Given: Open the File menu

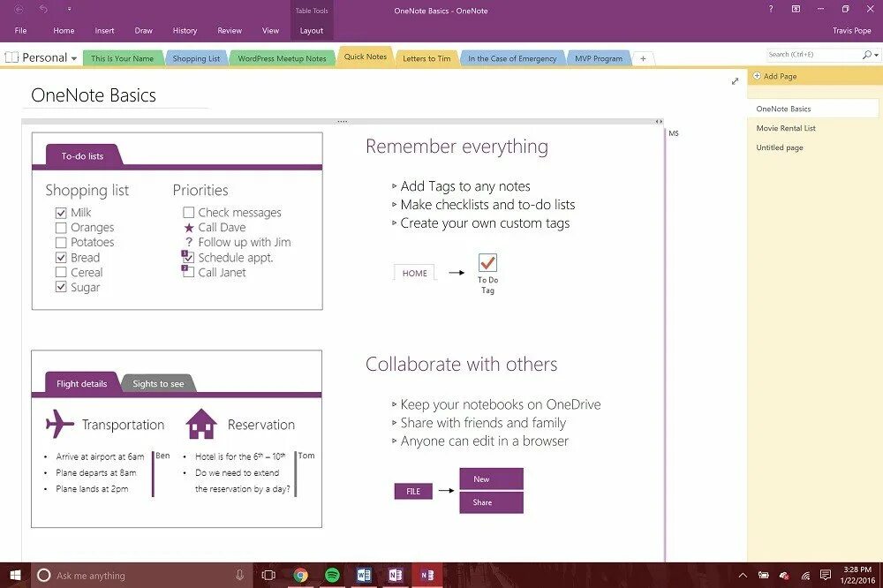Looking at the screenshot, I should point(21,30).
